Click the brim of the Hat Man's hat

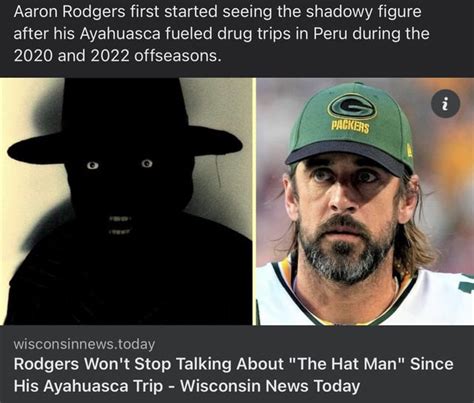click(x=124, y=148)
